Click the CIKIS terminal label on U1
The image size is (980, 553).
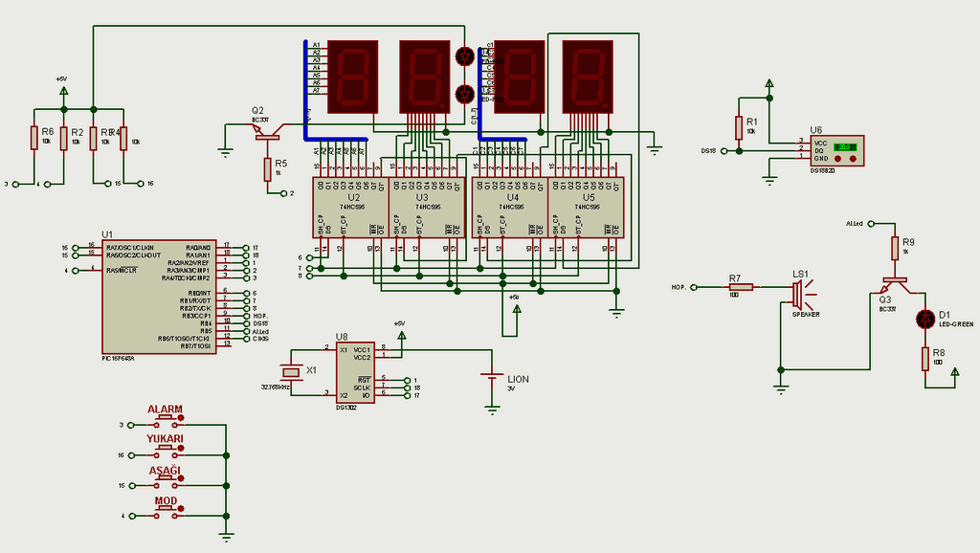coord(260,339)
